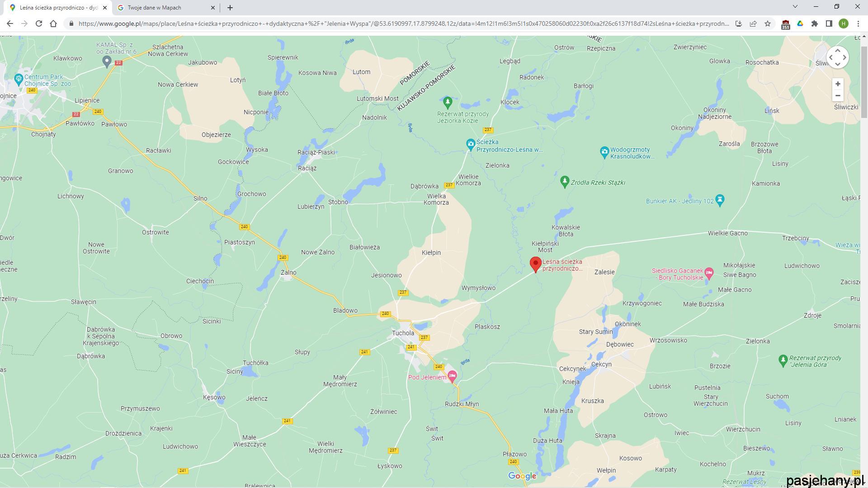
Task: Open the Extensions puzzle-piece menu
Action: [x=815, y=23]
